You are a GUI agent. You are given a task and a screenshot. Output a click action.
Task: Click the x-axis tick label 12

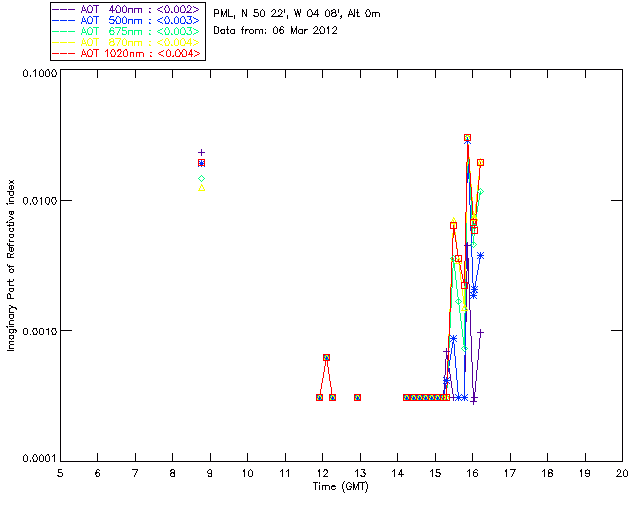322,473
